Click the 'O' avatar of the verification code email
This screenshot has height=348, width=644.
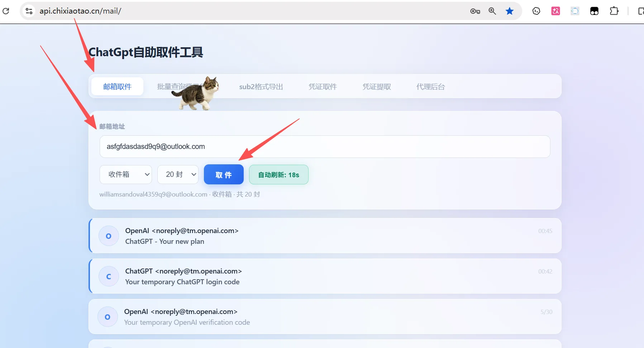click(108, 317)
